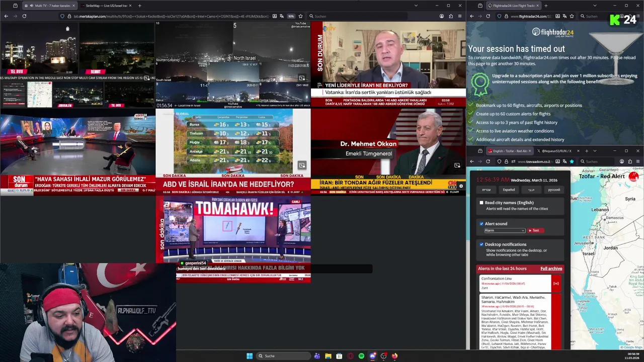The width and height of the screenshot is (644, 362).
Task: Click the 90% zoom indicator in address bar
Action: 291,16
